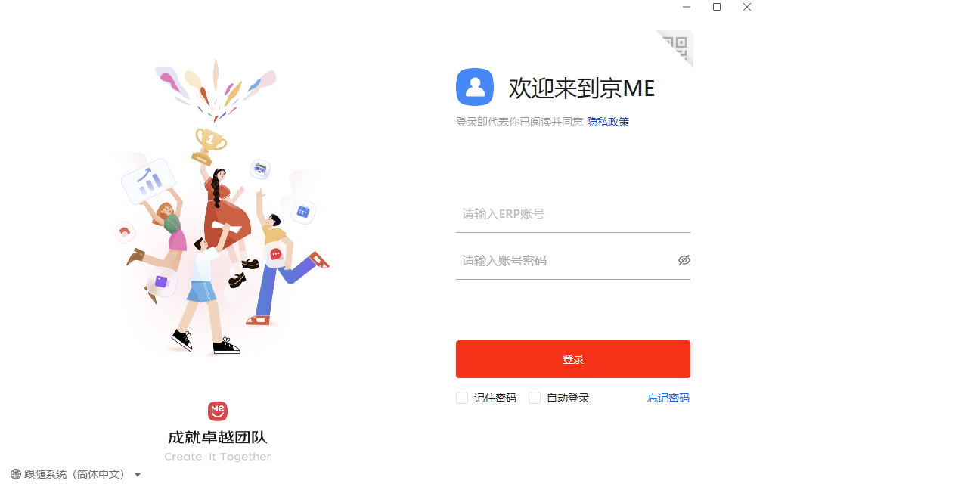The width and height of the screenshot is (980, 490).
Task: Enable the 自动登录 checkbox
Action: pyautogui.click(x=535, y=398)
